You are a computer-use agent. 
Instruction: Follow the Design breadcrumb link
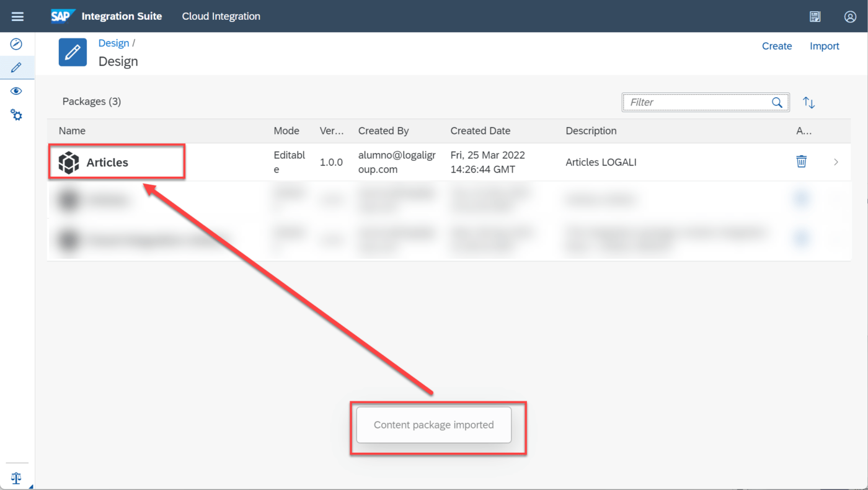tap(113, 43)
